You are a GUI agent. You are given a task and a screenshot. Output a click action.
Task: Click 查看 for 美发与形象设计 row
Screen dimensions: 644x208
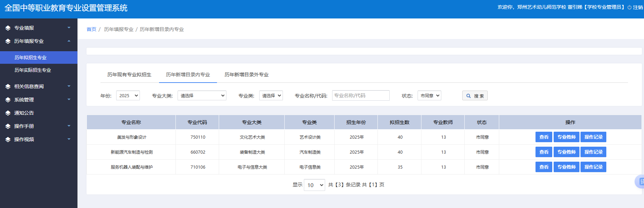pyautogui.click(x=544, y=137)
